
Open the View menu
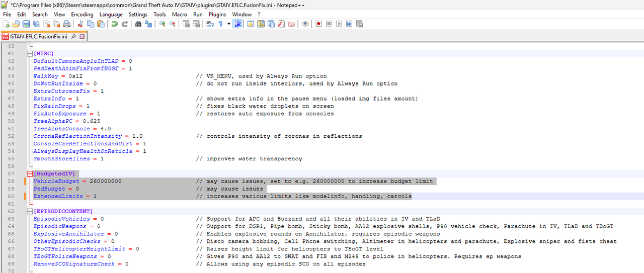[x=59, y=15]
